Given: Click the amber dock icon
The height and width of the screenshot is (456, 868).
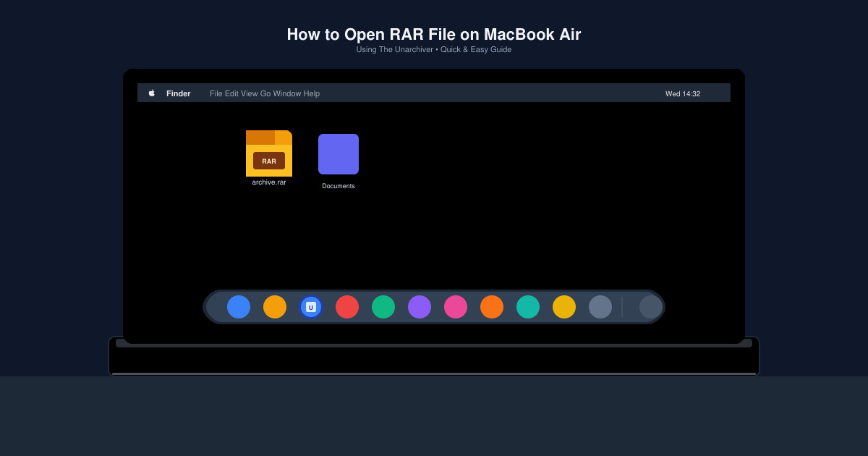Looking at the screenshot, I should click(275, 307).
